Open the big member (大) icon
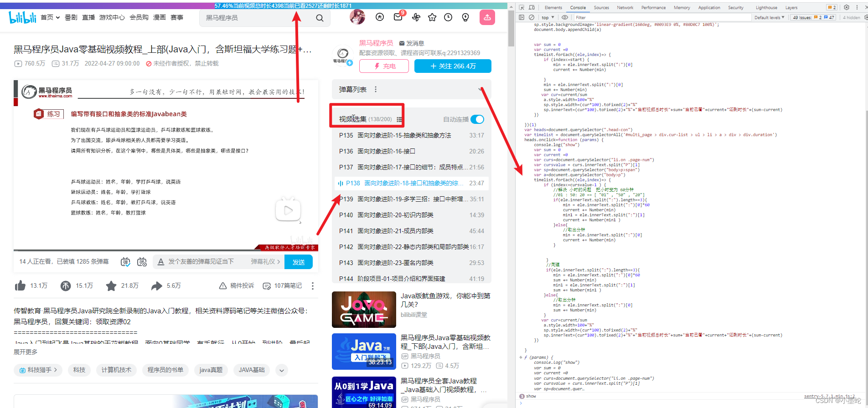 pyautogui.click(x=380, y=17)
